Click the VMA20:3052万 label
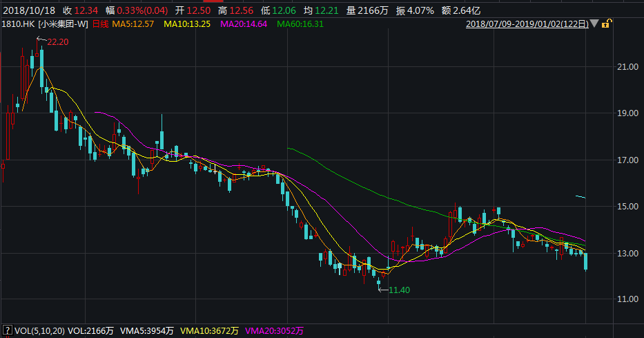This screenshot has height=338, width=644. pos(274,330)
